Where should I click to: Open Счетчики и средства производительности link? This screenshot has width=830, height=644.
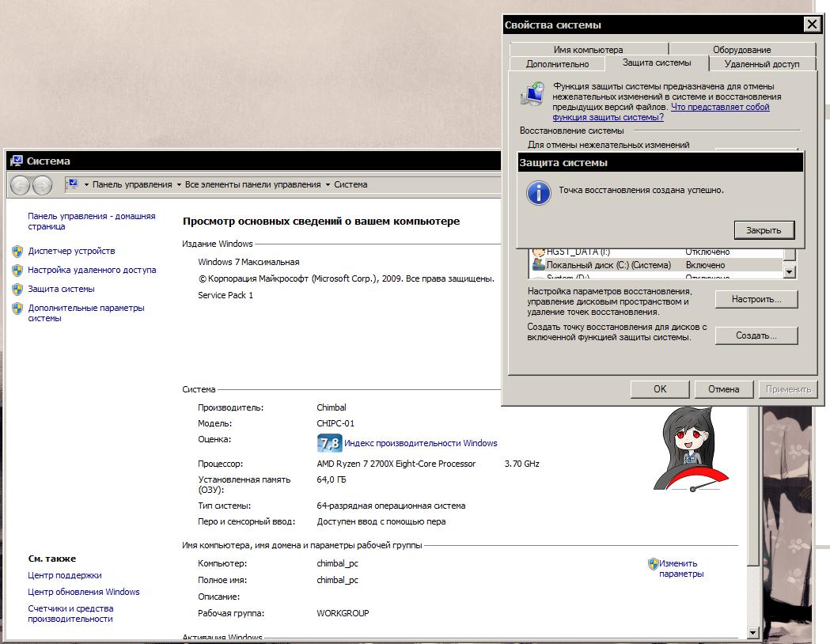[70, 614]
